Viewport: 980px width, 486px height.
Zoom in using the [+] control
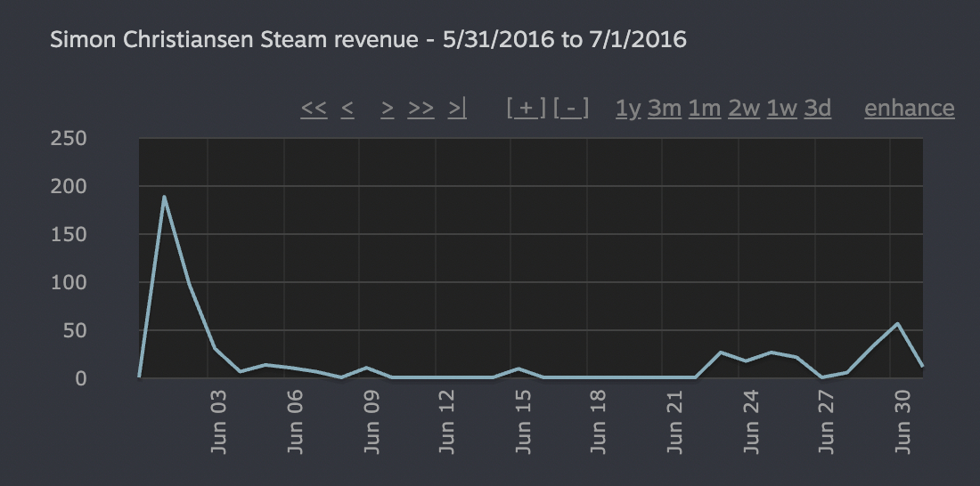(x=526, y=109)
